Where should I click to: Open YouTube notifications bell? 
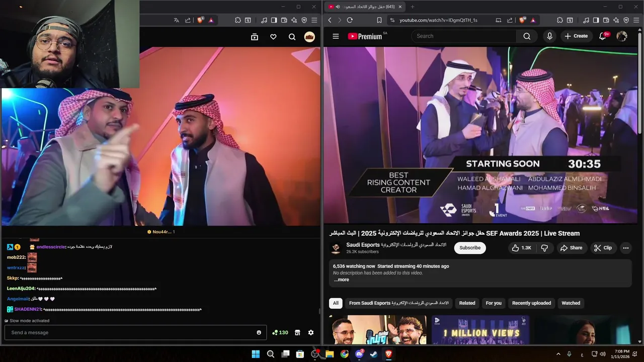[x=603, y=36]
